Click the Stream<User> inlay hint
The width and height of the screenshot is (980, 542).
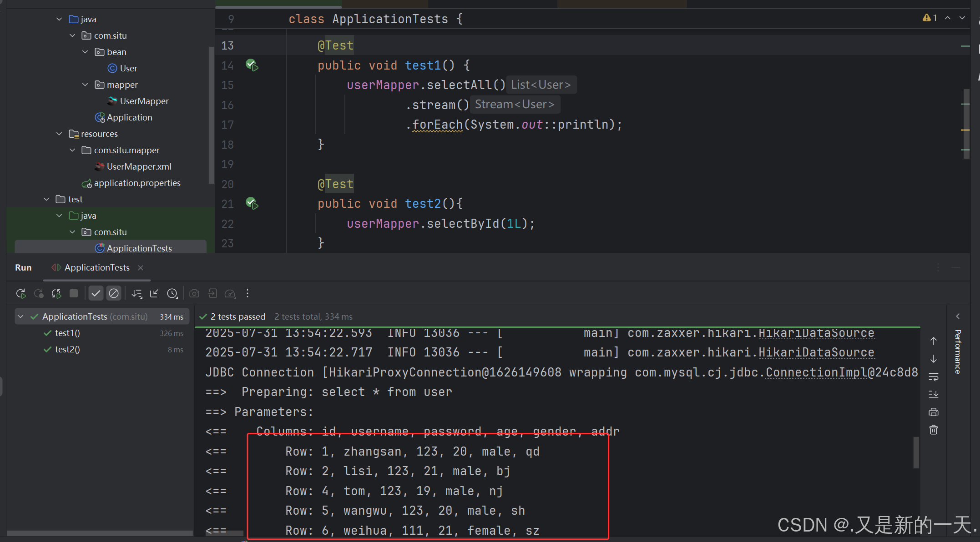pos(515,105)
